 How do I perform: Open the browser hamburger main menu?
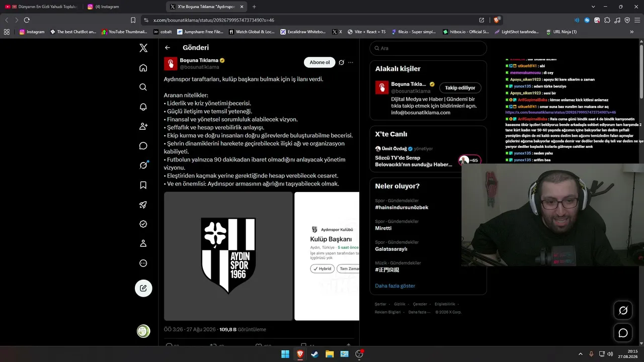pyautogui.click(x=637, y=20)
